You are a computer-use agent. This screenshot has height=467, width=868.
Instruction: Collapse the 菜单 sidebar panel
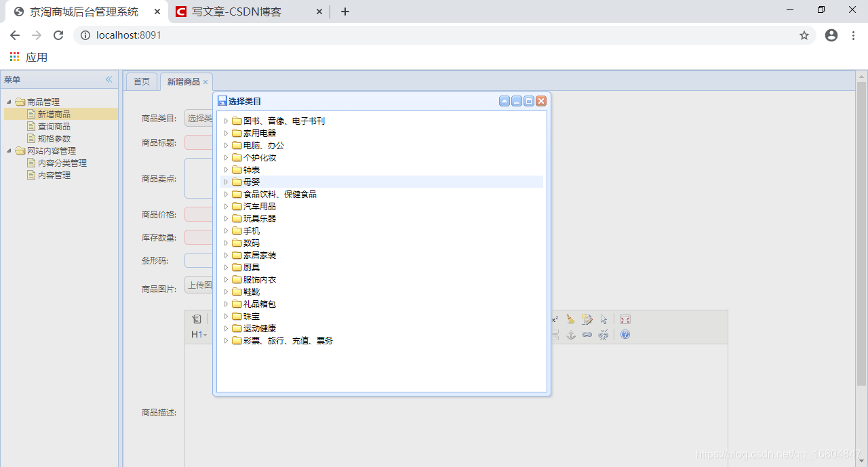pos(108,79)
